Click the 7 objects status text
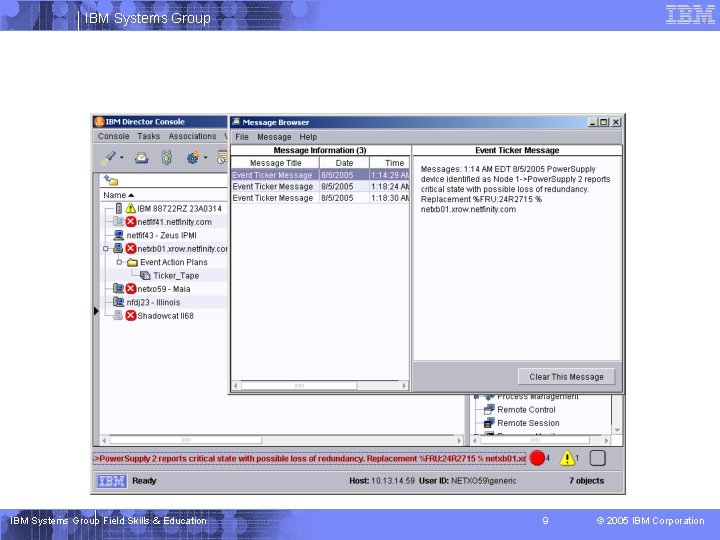The width and height of the screenshot is (720, 540). click(x=586, y=481)
